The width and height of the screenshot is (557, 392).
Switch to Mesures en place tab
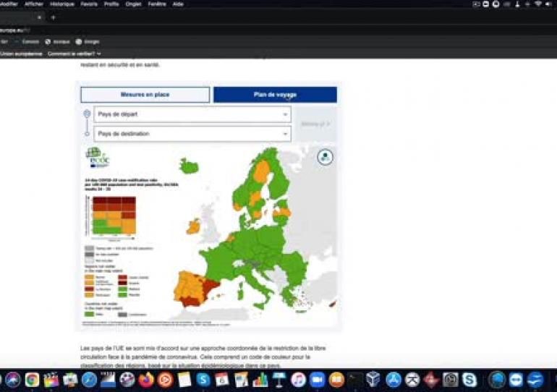pos(145,95)
